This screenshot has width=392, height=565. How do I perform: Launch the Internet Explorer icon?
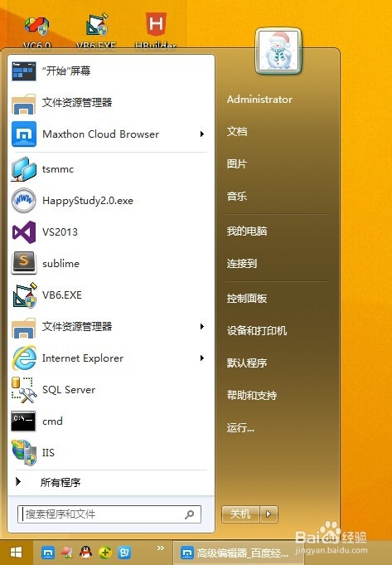pyautogui.click(x=24, y=358)
